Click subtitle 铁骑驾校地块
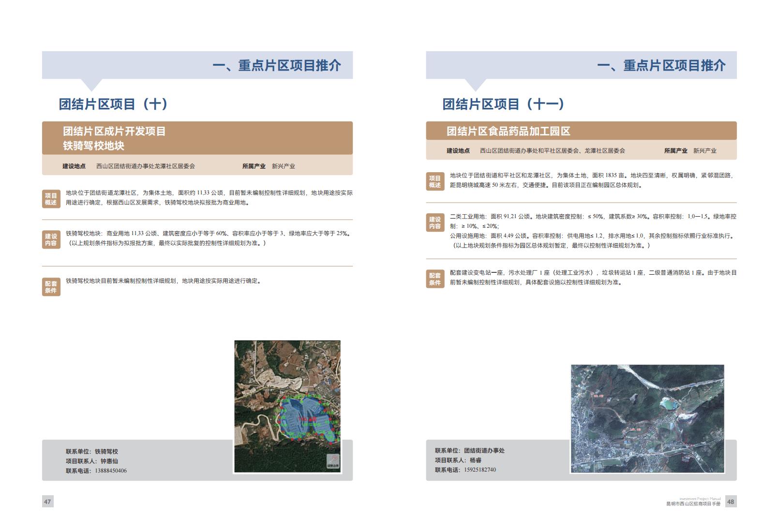Screen dimensions: 779x532 pyautogui.click(x=93, y=146)
